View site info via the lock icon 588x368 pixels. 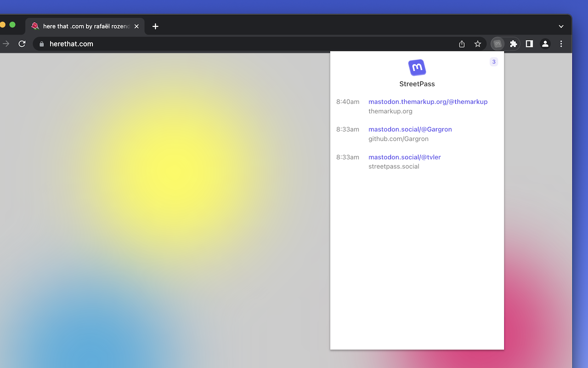(x=42, y=44)
